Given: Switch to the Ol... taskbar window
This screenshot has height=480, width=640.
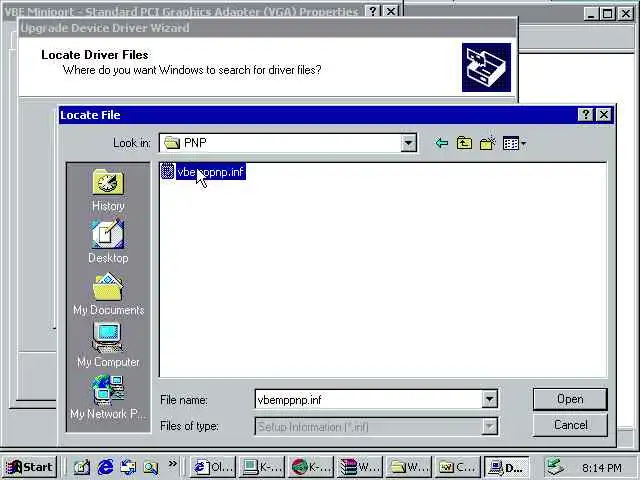Looking at the screenshot, I should [213, 467].
